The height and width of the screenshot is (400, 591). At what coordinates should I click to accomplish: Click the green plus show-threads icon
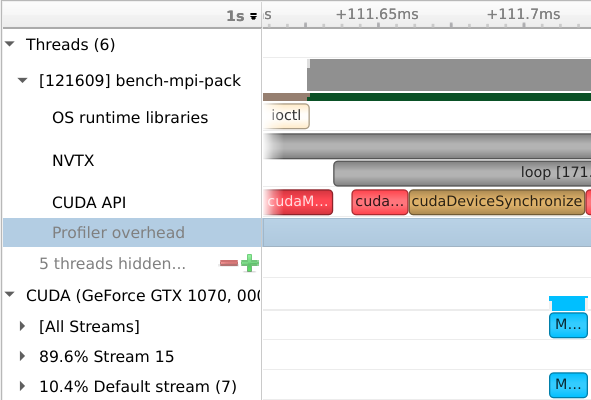tap(250, 263)
